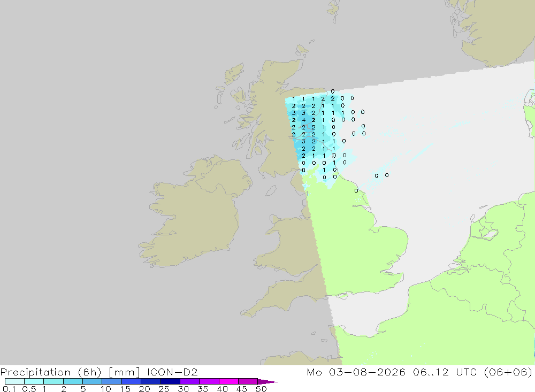Select the '15' legend scale label
Viewport: 535px width, 392px height.
(x=125, y=389)
